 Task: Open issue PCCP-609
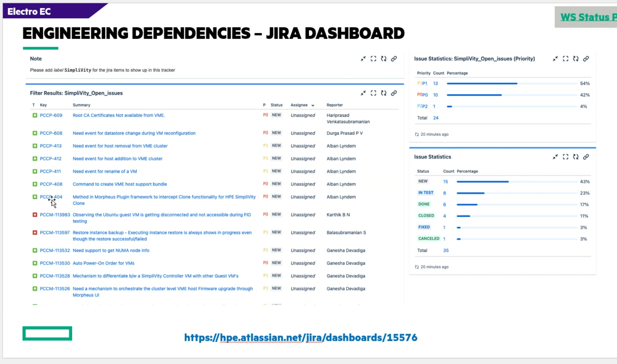[x=51, y=115]
